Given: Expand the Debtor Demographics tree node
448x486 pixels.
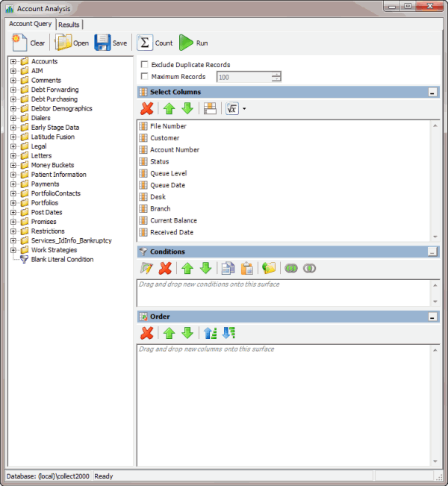Looking at the screenshot, I should (13, 108).
